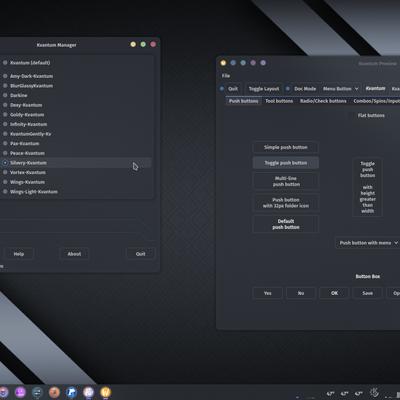Click Help in Kvantum Manager
400x400 pixels.
click(x=19, y=254)
